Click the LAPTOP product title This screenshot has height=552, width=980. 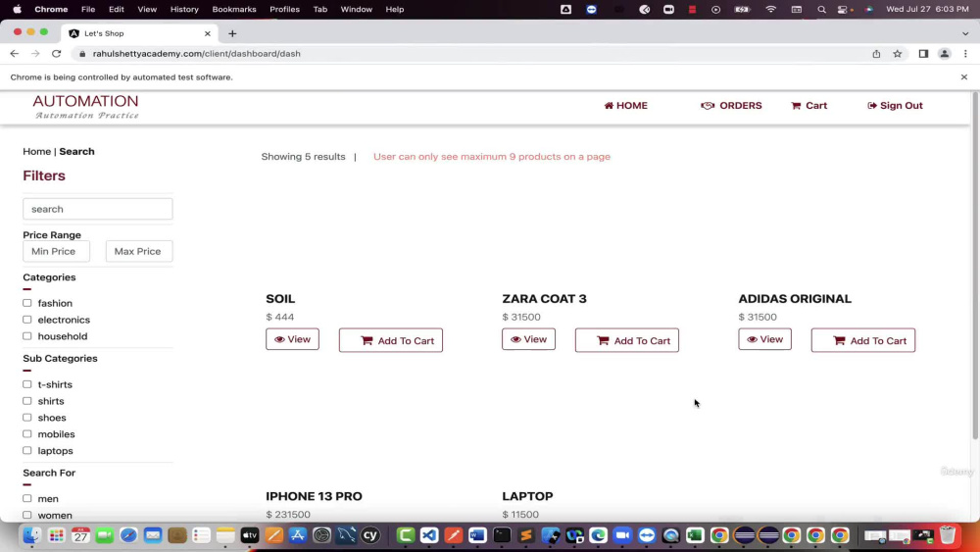coord(527,496)
